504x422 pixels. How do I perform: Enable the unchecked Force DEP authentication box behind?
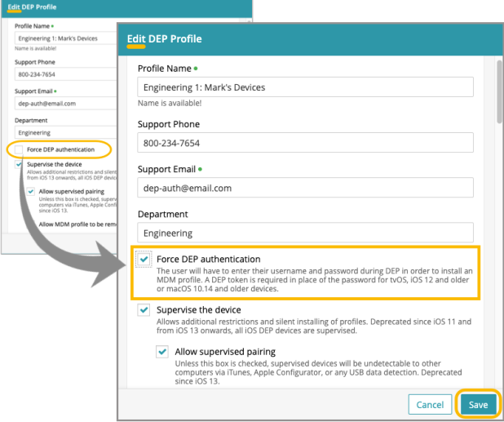16,150
